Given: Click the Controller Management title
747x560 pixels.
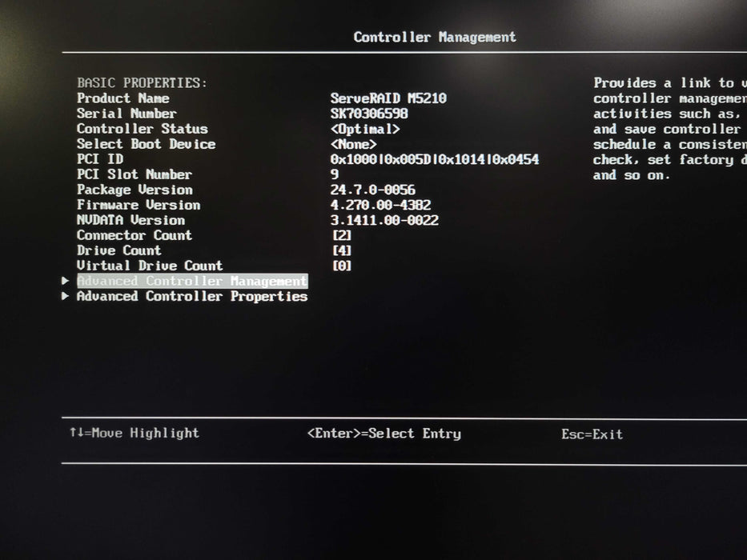Looking at the screenshot, I should pyautogui.click(x=435, y=38).
